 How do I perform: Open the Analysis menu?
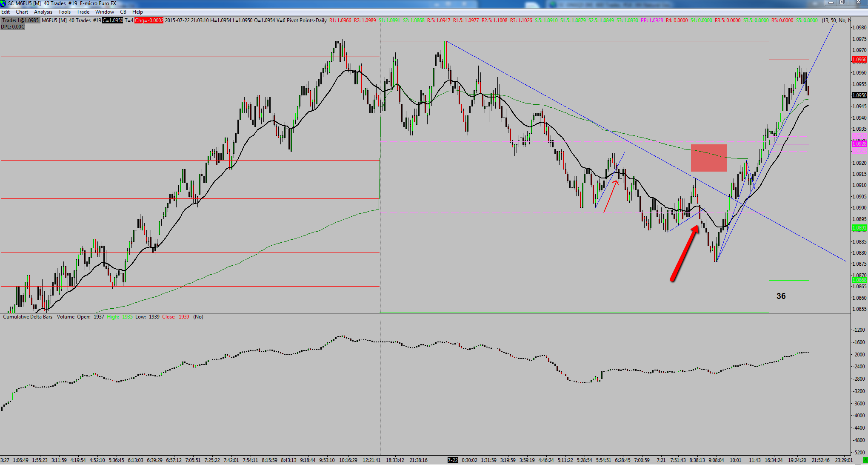(43, 12)
